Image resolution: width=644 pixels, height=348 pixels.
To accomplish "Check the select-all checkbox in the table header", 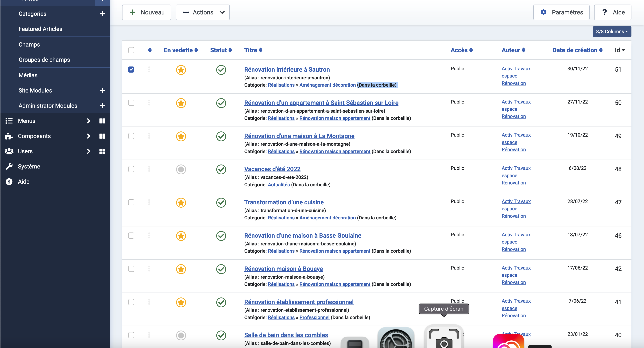I will click(x=131, y=50).
